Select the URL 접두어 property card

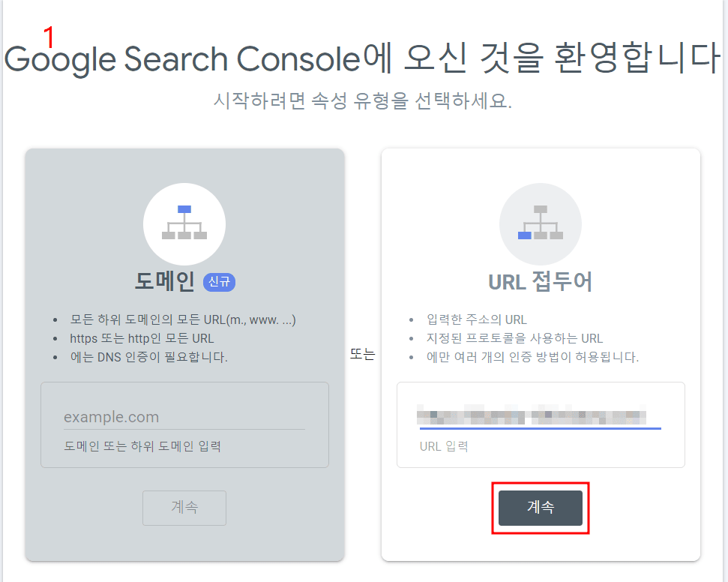[540, 352]
